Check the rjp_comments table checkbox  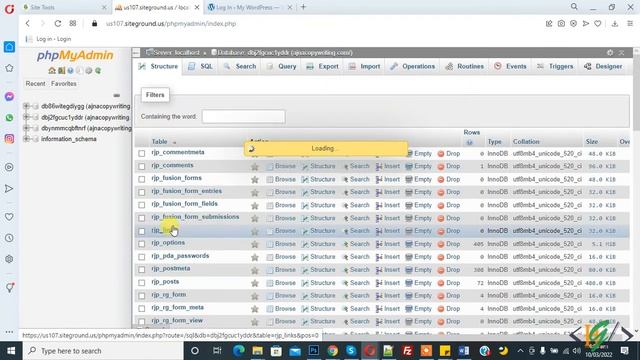click(142, 167)
